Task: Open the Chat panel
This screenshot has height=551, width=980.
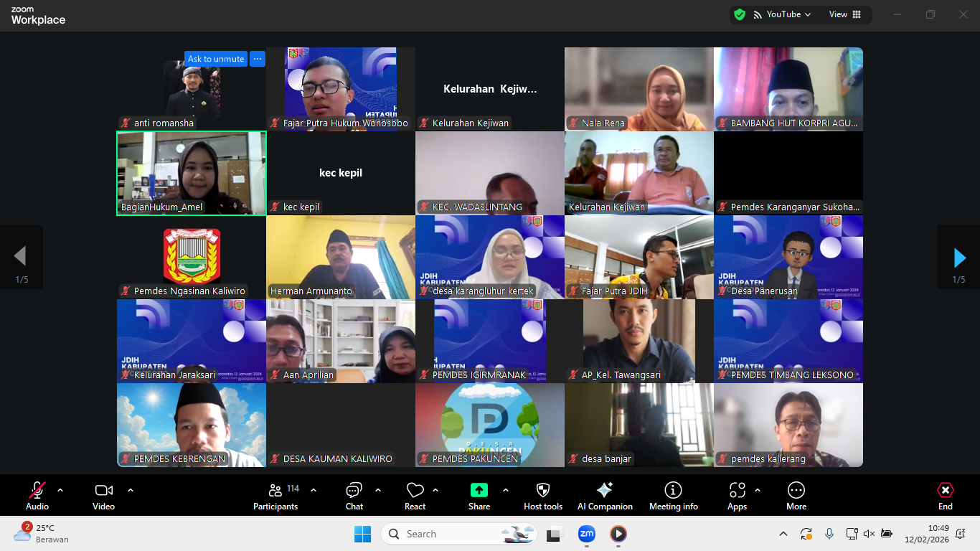Action: 354,496
